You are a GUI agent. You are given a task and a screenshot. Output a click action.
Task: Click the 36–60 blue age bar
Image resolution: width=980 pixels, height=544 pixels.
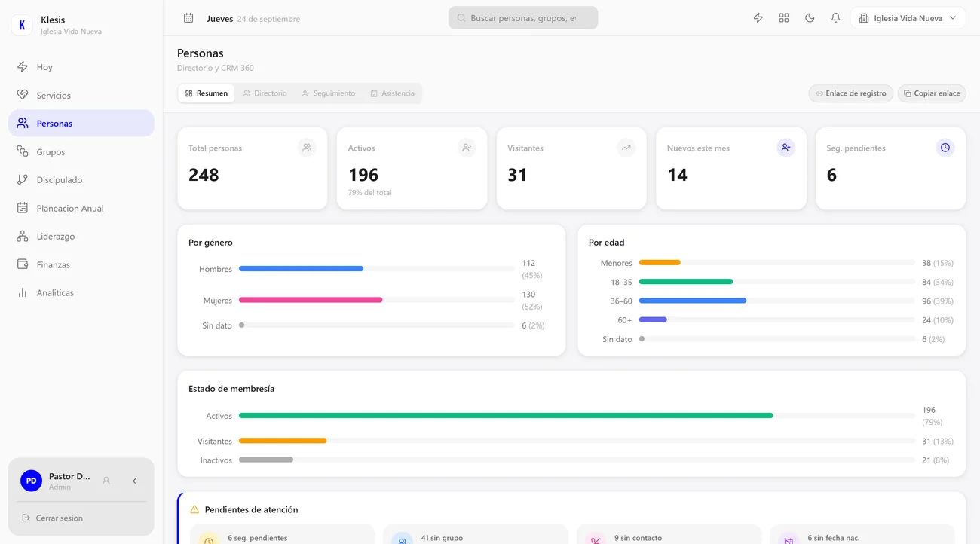(693, 301)
